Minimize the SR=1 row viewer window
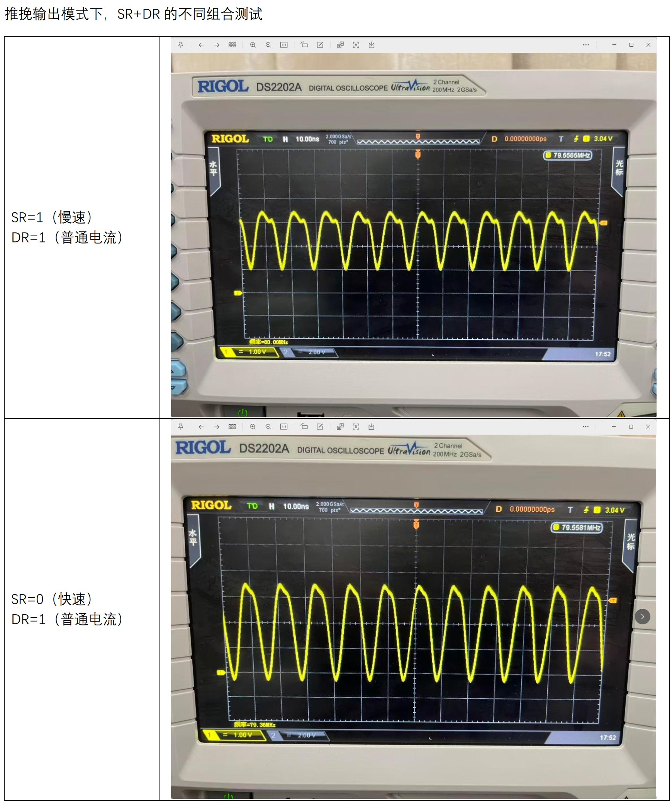 pyautogui.click(x=614, y=45)
